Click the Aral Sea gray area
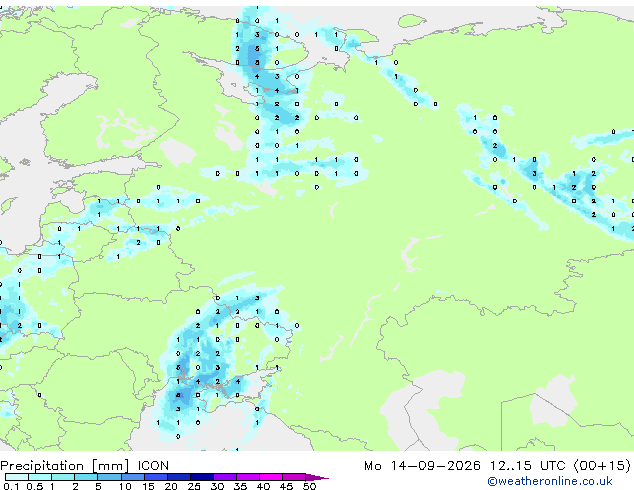The height and width of the screenshot is (490, 634). (553, 400)
